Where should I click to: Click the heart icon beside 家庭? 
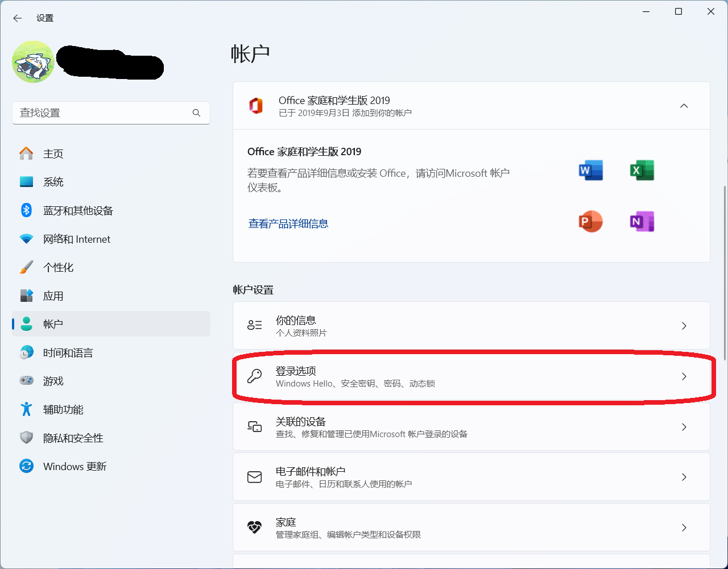[254, 528]
